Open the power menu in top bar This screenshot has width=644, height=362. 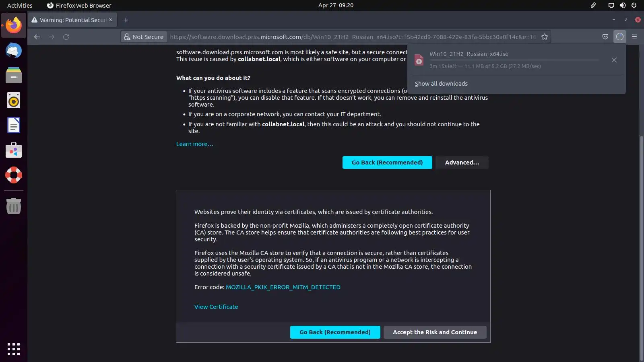pos(634,5)
